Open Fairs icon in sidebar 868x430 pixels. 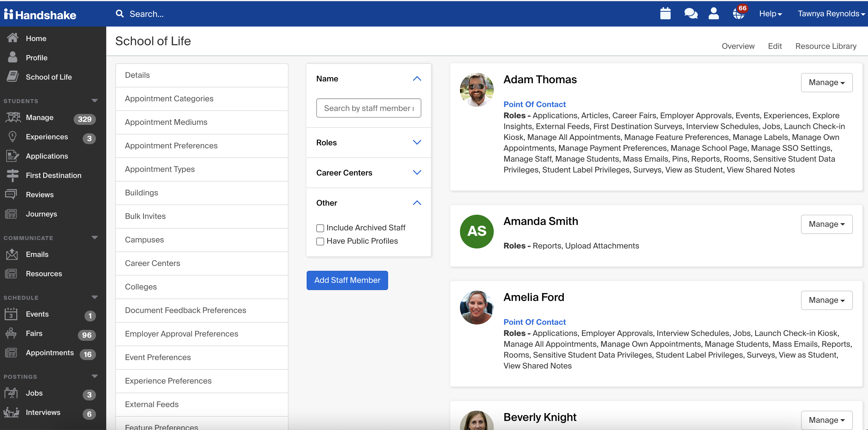(11, 334)
